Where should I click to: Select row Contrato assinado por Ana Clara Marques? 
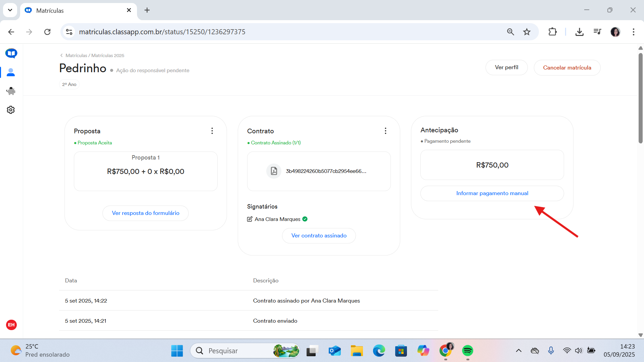tap(248, 301)
